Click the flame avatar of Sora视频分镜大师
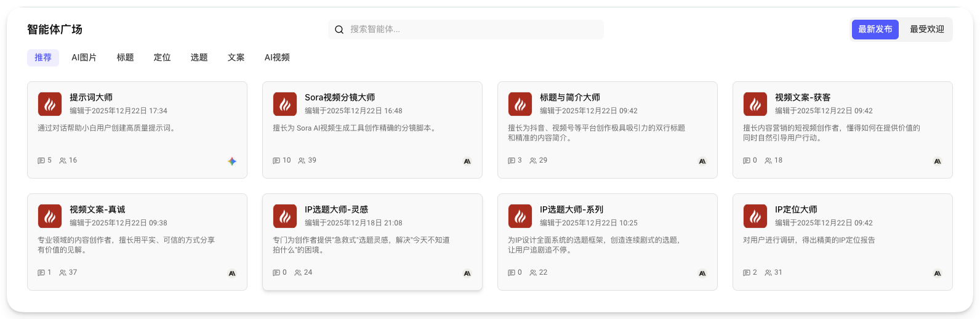980x319 pixels. pyautogui.click(x=285, y=104)
